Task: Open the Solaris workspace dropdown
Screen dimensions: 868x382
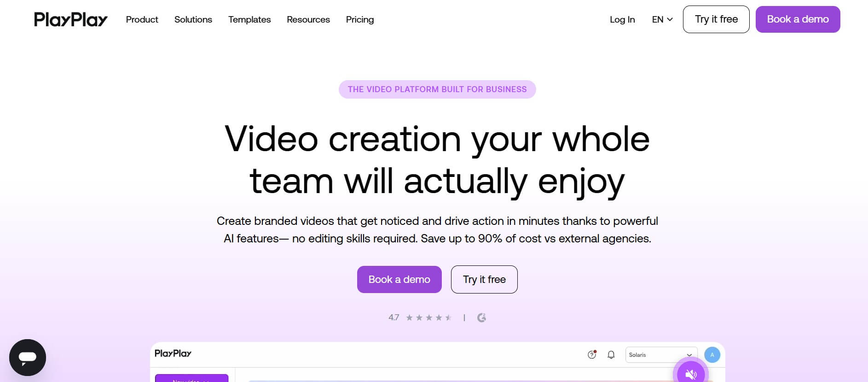Action: pos(661,355)
